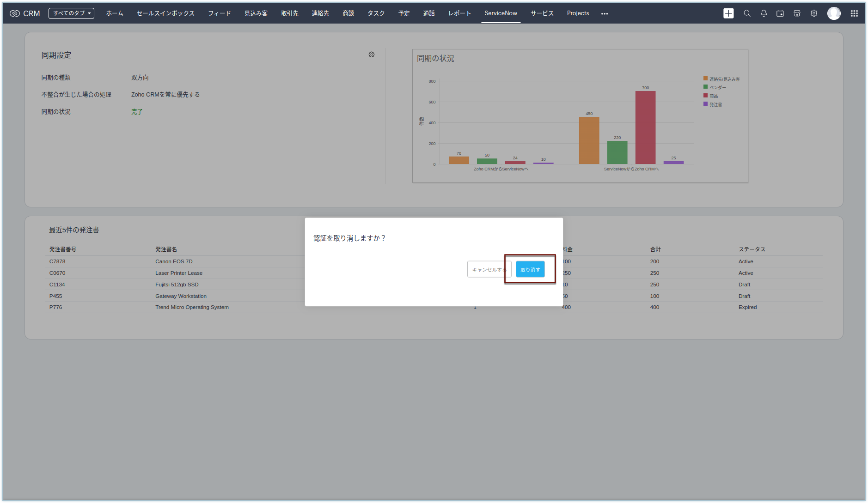The height and width of the screenshot is (503, 868).
Task: Click the Expired status cell
Action: click(747, 307)
